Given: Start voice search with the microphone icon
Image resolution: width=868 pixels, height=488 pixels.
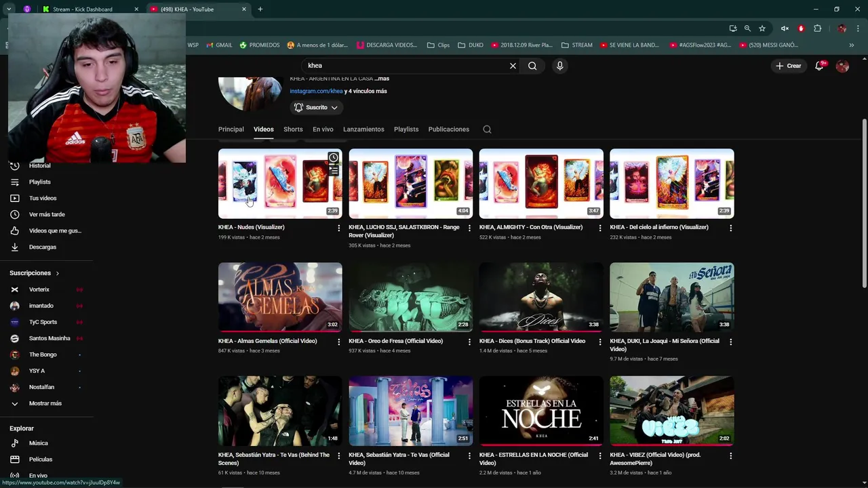Looking at the screenshot, I should tap(559, 66).
